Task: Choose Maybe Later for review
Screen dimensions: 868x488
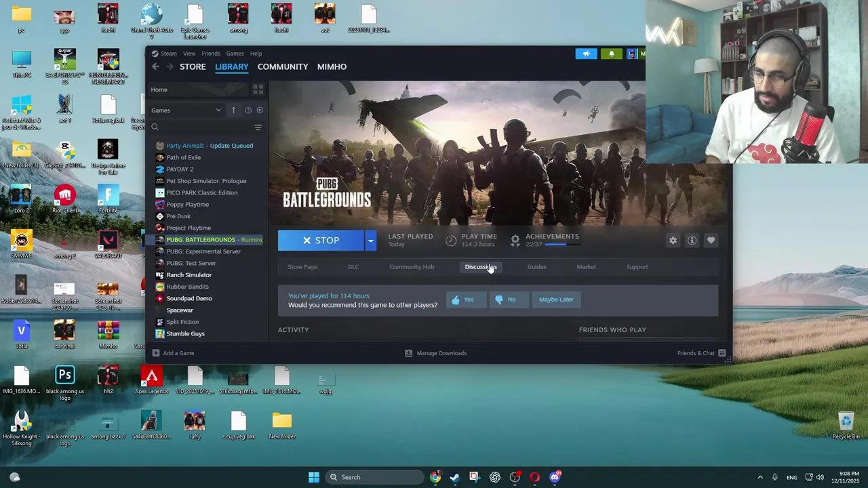Action: pos(556,300)
